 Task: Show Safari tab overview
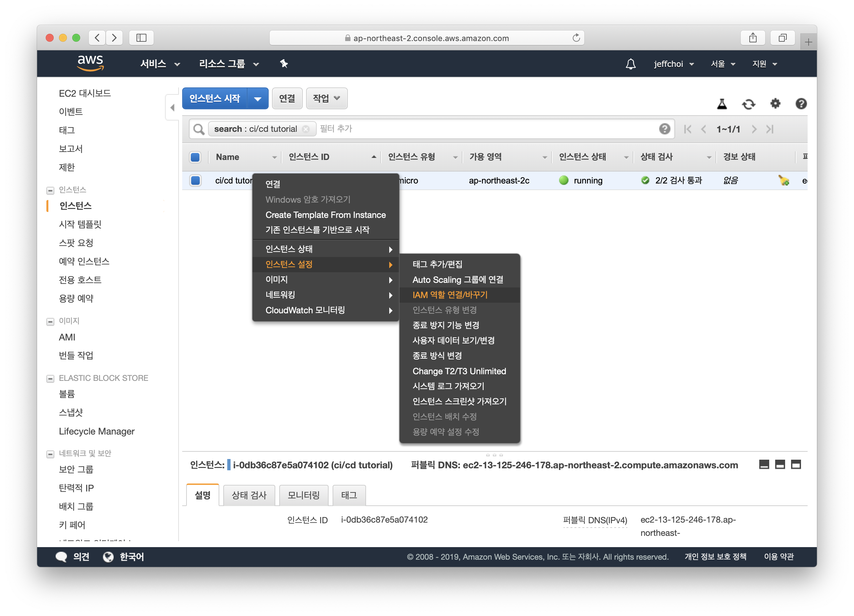click(x=782, y=38)
